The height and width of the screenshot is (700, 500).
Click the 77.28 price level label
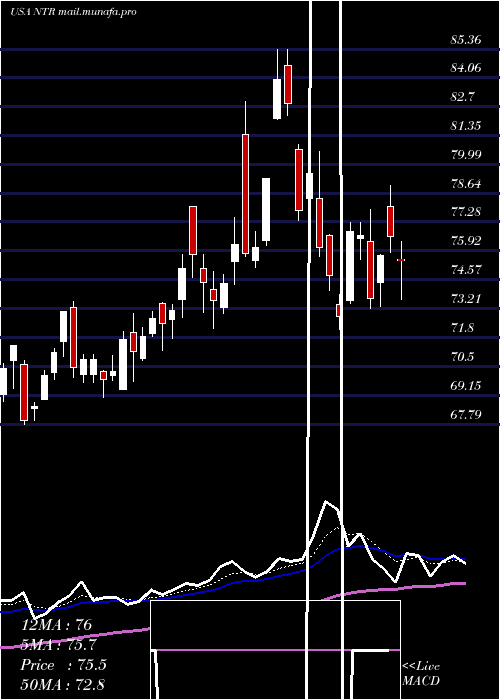[x=466, y=212]
